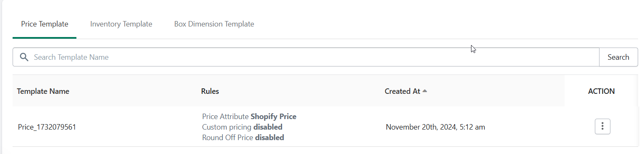The width and height of the screenshot is (644, 154).
Task: Click the Search button
Action: [618, 57]
